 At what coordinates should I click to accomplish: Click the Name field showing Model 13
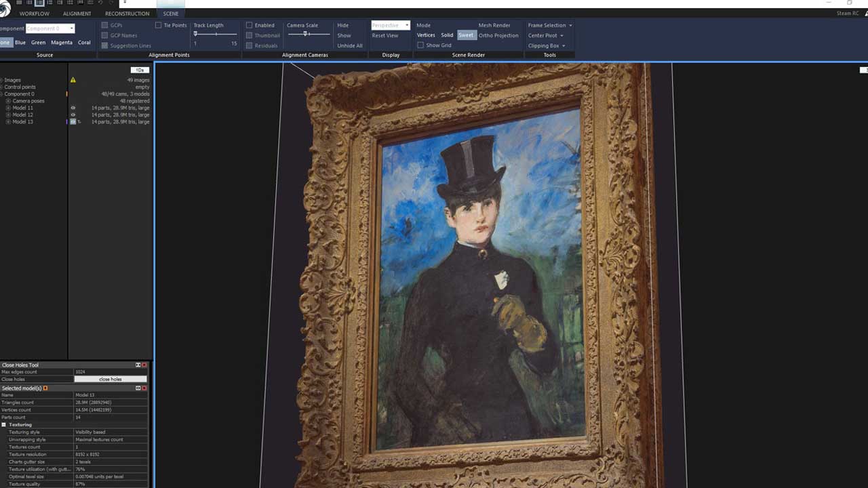coord(111,395)
